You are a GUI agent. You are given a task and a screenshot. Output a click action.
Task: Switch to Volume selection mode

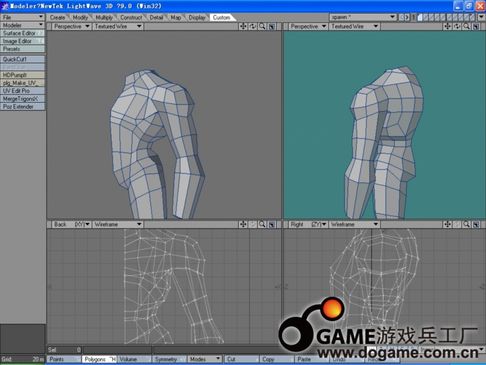click(134, 359)
